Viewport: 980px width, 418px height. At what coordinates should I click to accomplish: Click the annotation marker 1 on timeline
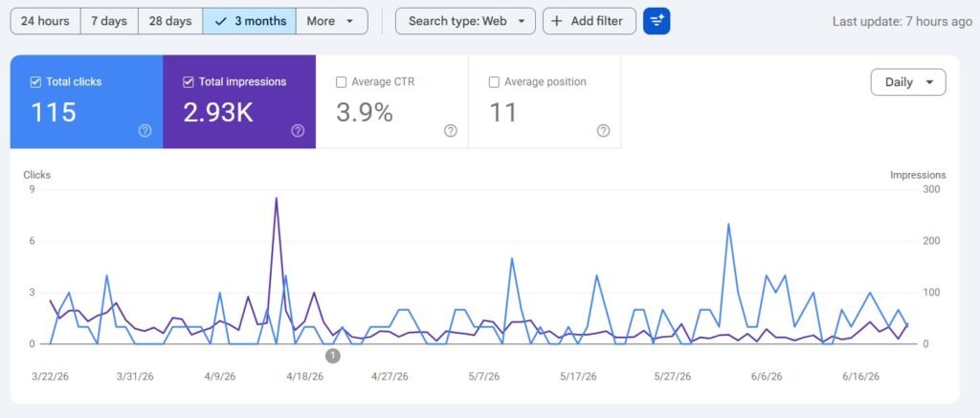pos(333,356)
